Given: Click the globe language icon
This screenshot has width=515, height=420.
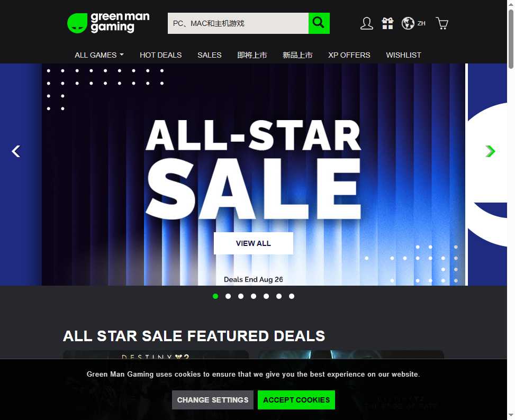Looking at the screenshot, I should 408,23.
